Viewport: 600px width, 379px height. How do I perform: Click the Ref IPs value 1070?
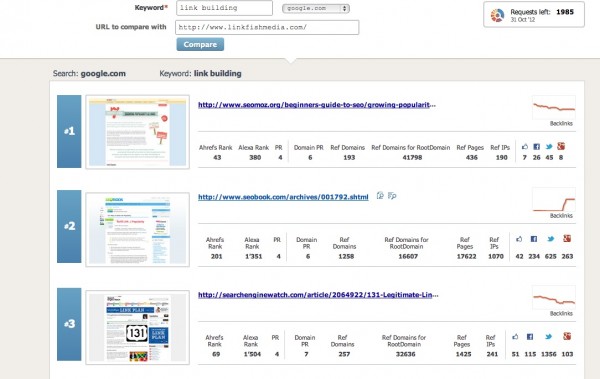[496, 256]
